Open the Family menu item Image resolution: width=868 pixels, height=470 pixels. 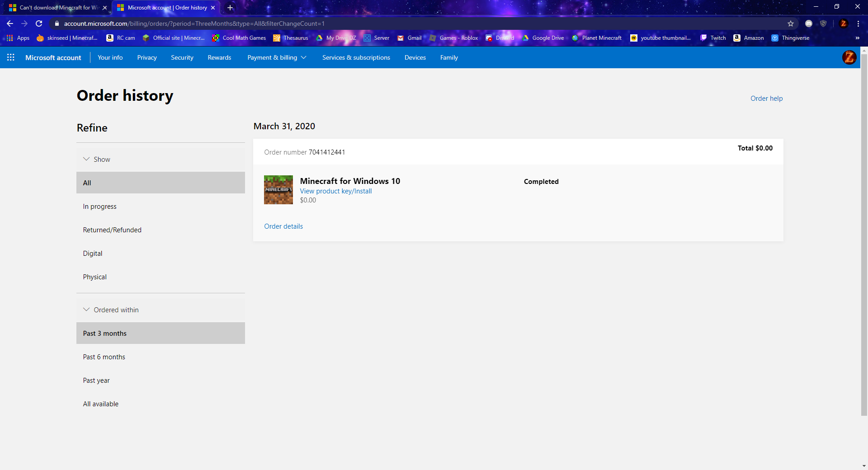click(449, 57)
